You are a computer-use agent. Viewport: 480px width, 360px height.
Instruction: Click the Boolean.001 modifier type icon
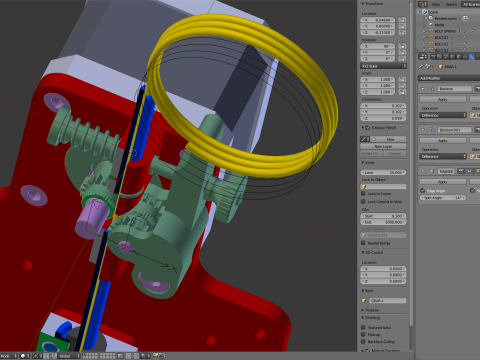pos(432,130)
